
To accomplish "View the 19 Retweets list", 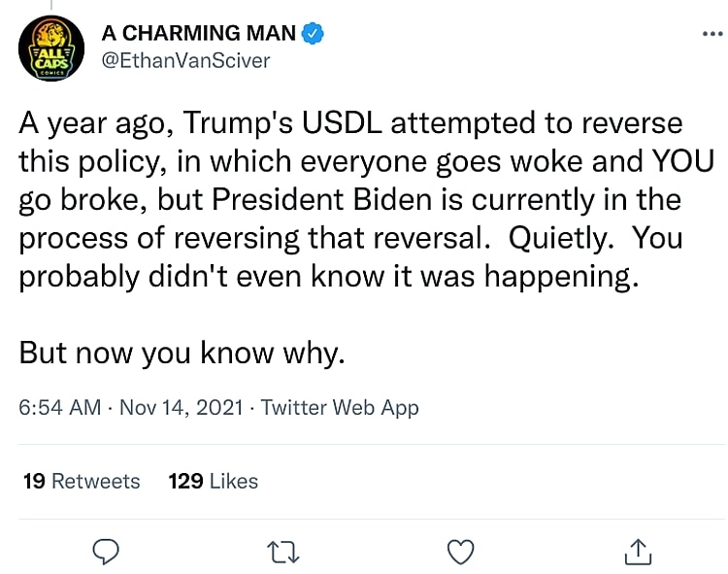I will pyautogui.click(x=82, y=482).
